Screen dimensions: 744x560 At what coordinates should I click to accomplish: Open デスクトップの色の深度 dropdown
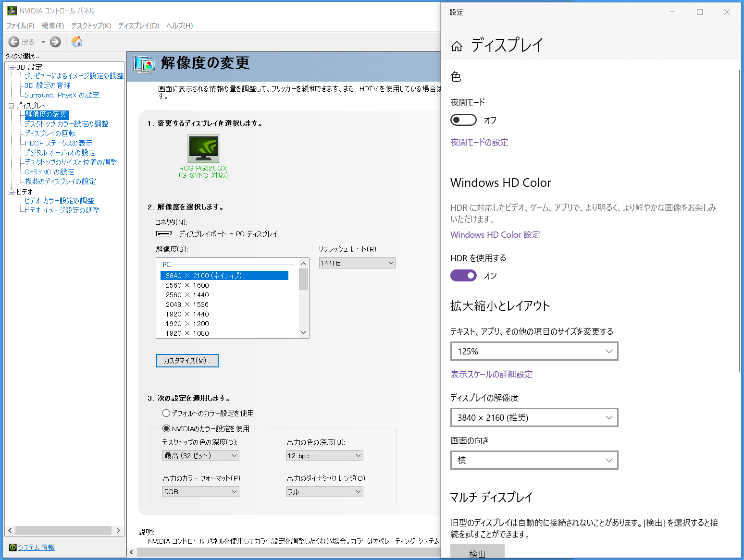click(201, 455)
